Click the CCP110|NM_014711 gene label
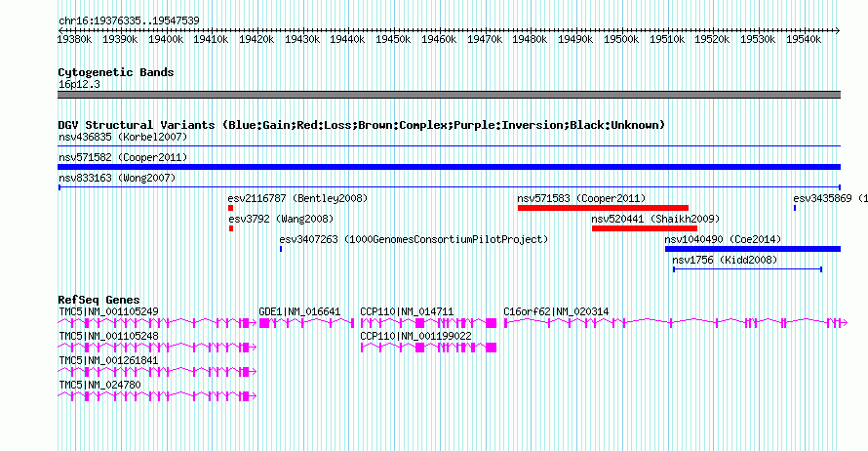Screen dimensions: 868x451 point(407,312)
